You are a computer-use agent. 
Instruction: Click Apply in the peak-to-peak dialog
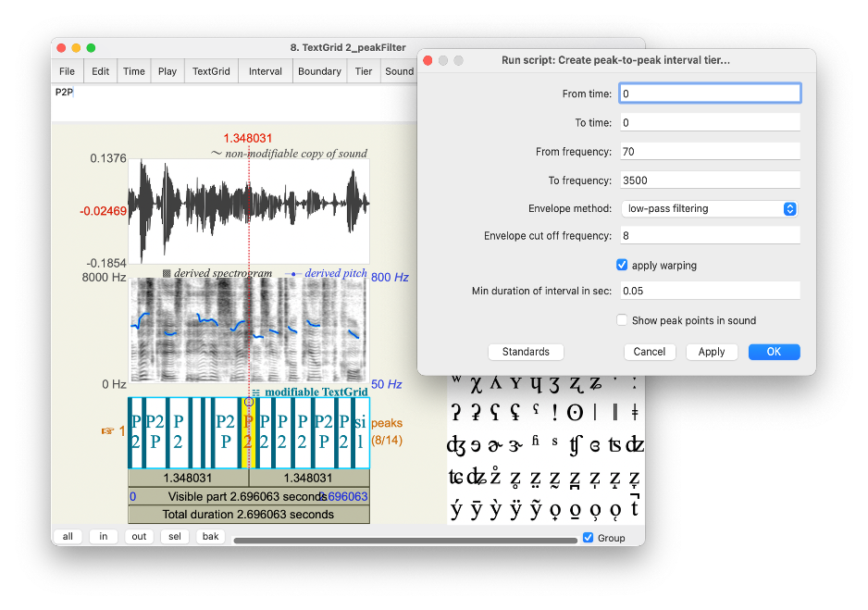[x=712, y=352]
